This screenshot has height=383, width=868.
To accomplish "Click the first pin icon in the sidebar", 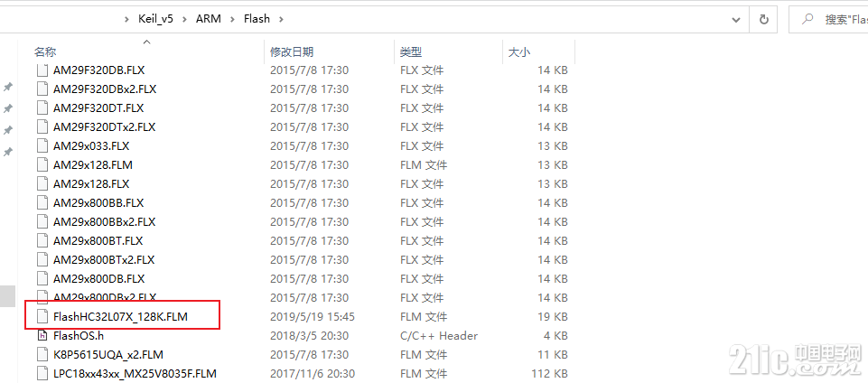I will coord(8,87).
